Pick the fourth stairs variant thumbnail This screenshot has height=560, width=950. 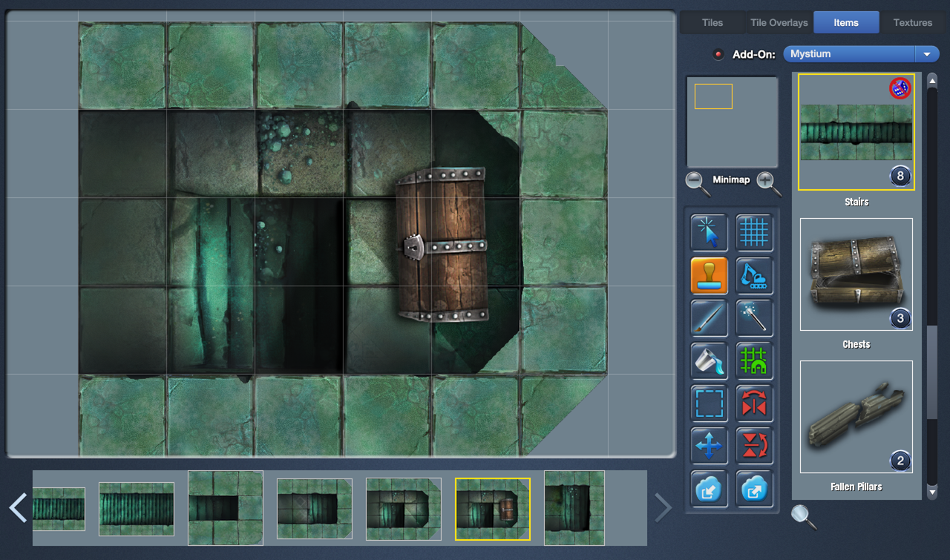315,508
